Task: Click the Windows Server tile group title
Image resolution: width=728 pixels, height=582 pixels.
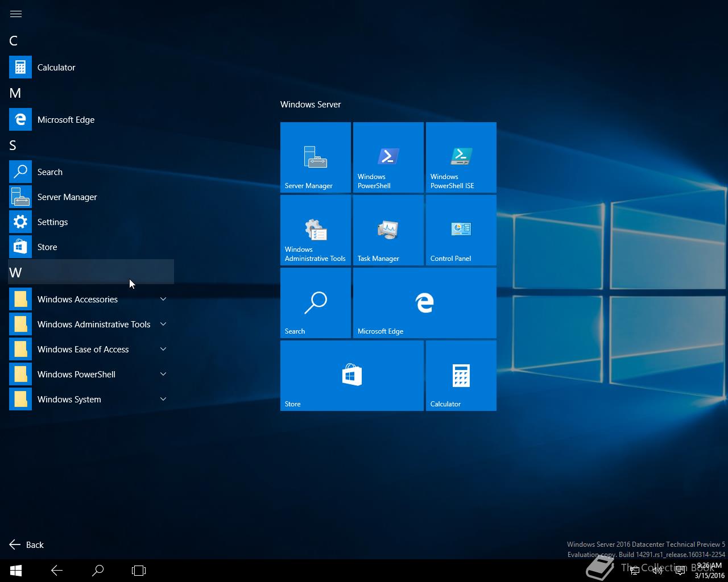Action: pyautogui.click(x=311, y=105)
